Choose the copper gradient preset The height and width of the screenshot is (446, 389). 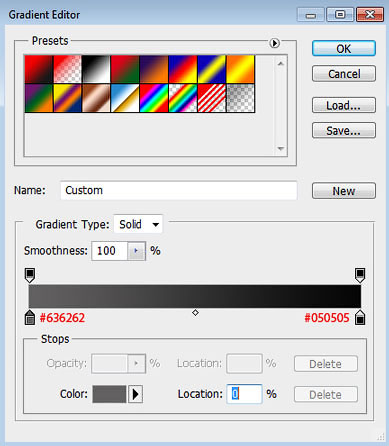click(96, 98)
